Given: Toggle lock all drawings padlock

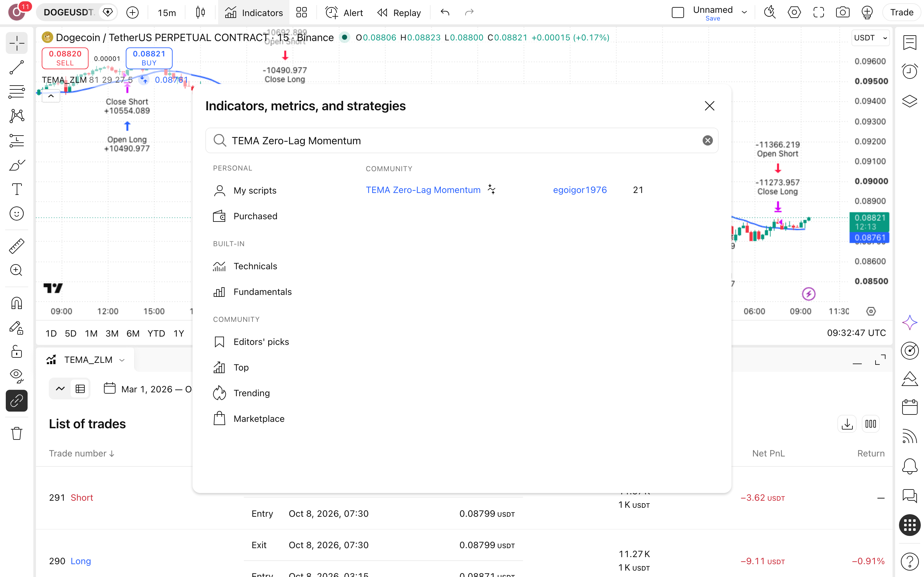Looking at the screenshot, I should (x=16, y=351).
